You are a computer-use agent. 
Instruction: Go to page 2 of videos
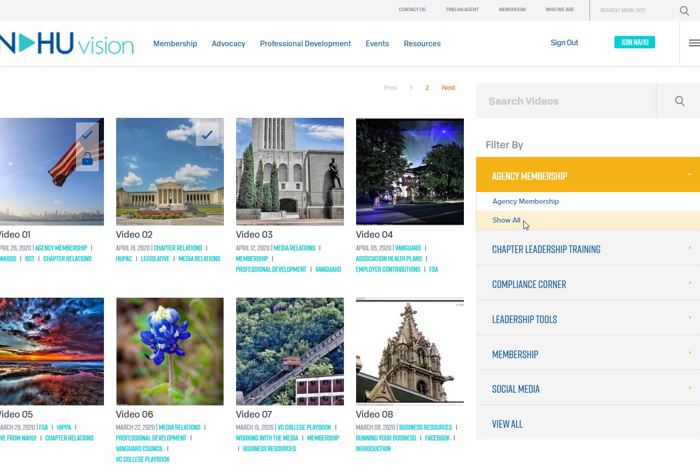[x=427, y=88]
